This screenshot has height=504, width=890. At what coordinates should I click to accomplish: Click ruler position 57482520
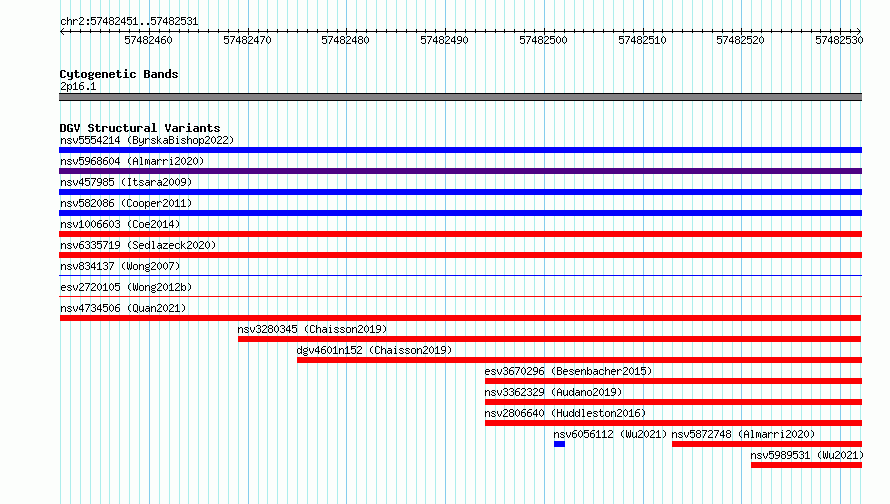[x=740, y=40]
